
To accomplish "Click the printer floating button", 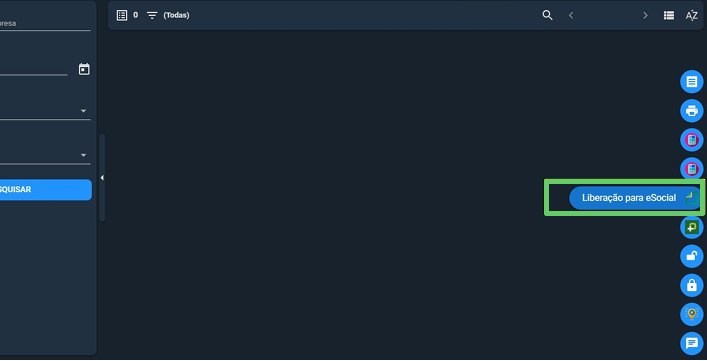I will tap(692, 110).
